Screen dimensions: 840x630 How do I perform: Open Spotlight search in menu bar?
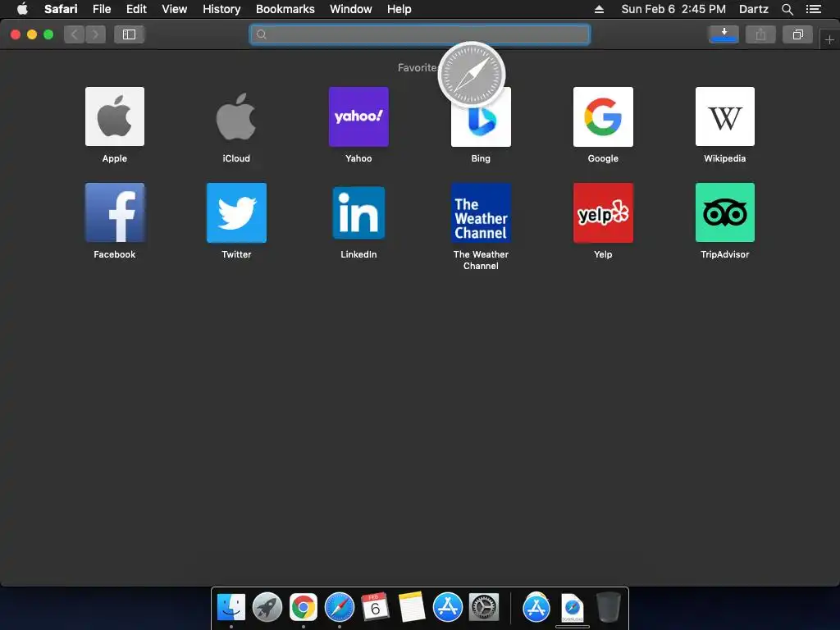point(787,9)
